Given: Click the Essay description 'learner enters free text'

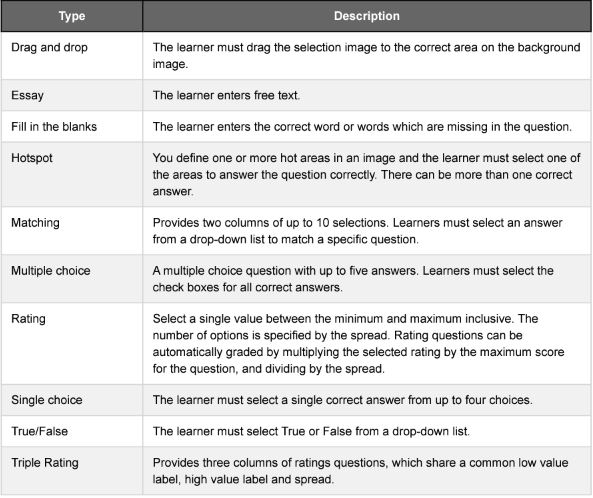Looking at the screenshot, I should (226, 95).
